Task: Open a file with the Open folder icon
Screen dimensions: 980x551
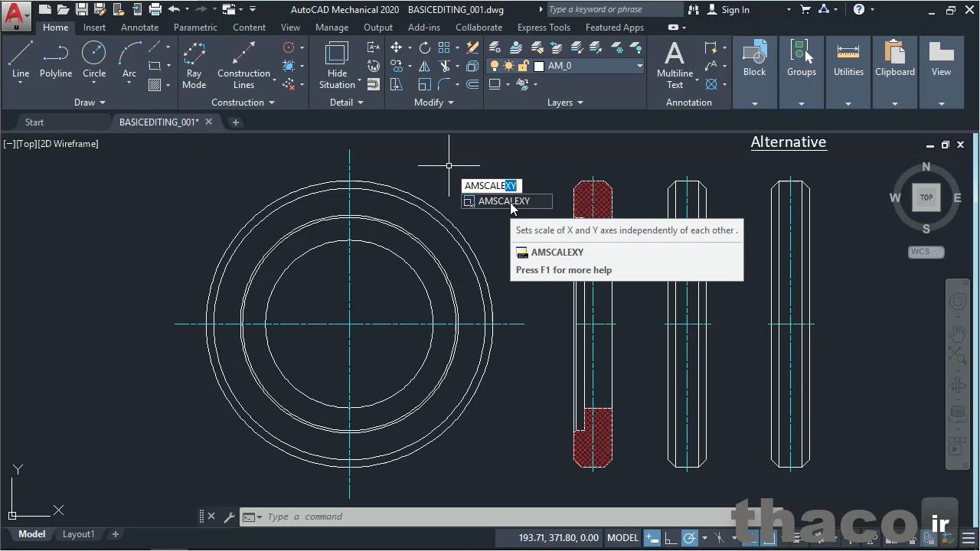Action: (63, 10)
